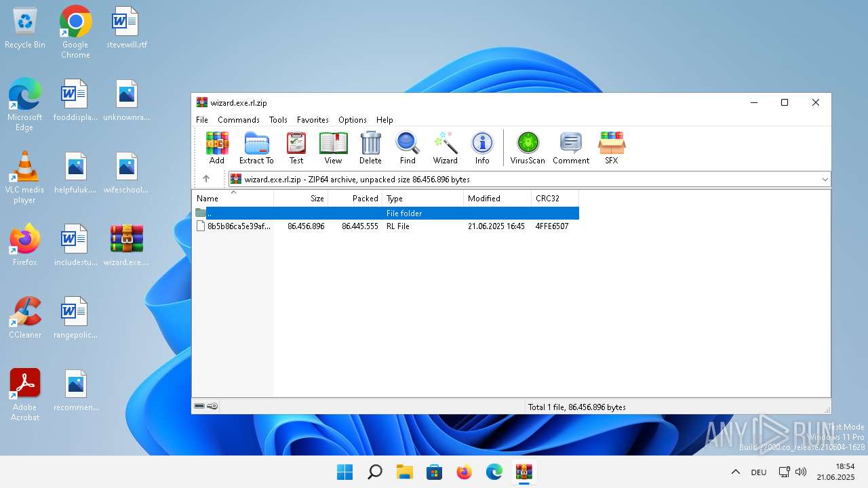Run the Test archive tool
Screen dimensions: 868x488
point(296,148)
